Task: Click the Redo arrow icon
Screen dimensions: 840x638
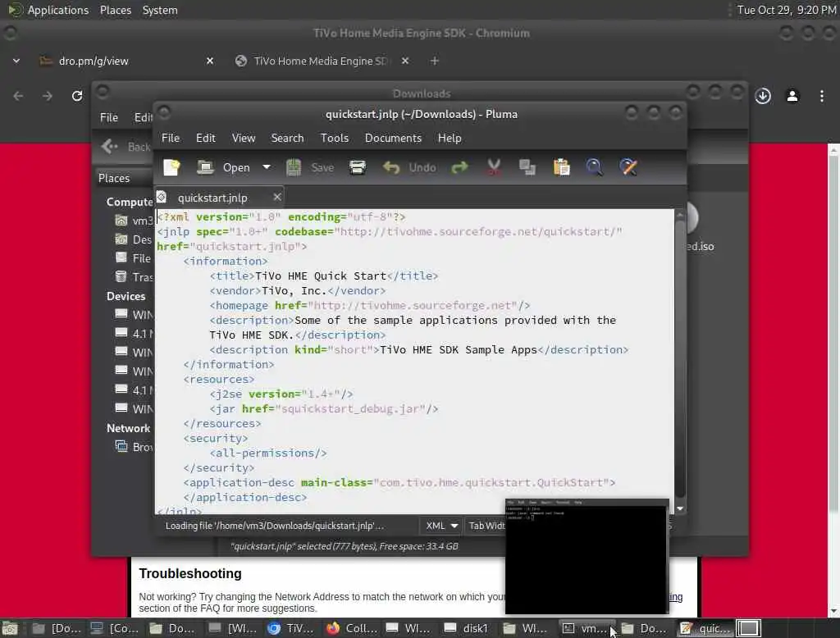Action: click(x=459, y=167)
